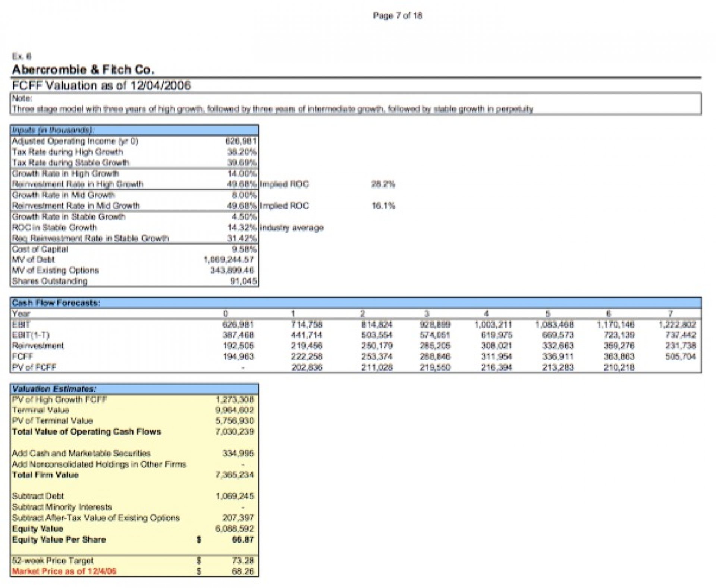Click PV of Terminal Value 5,756,930
The height and width of the screenshot is (588, 716).
click(x=235, y=421)
